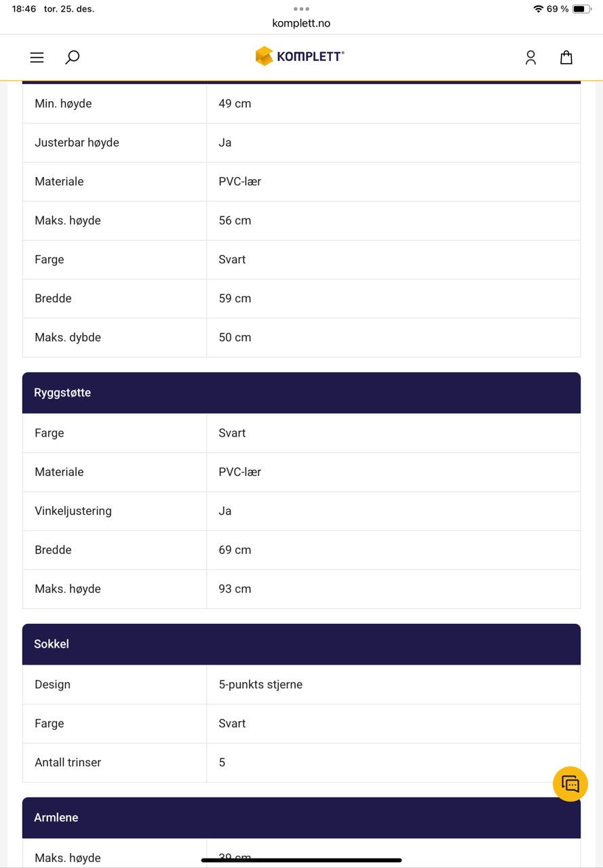Collapse the Sokkel section header

(x=301, y=644)
